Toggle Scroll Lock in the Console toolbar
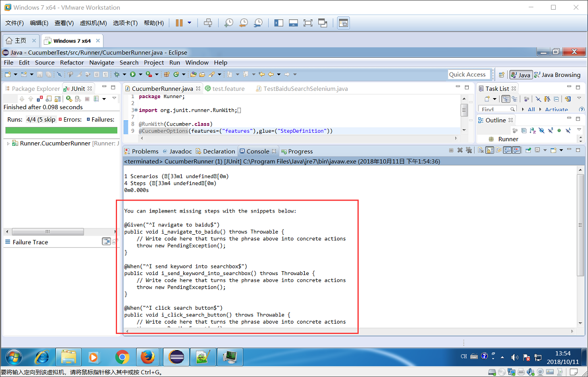Screen dimensions: 588x377 pyautogui.click(x=489, y=151)
